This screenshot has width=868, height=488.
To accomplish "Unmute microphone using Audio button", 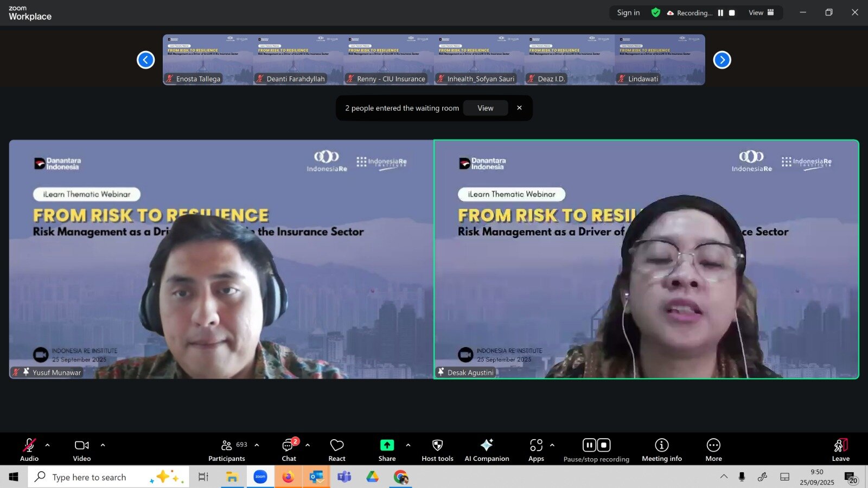I will (x=29, y=445).
